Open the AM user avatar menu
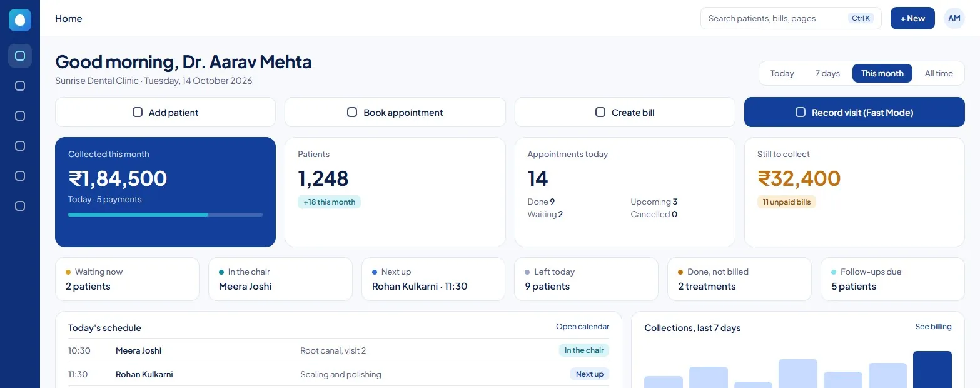 954,18
